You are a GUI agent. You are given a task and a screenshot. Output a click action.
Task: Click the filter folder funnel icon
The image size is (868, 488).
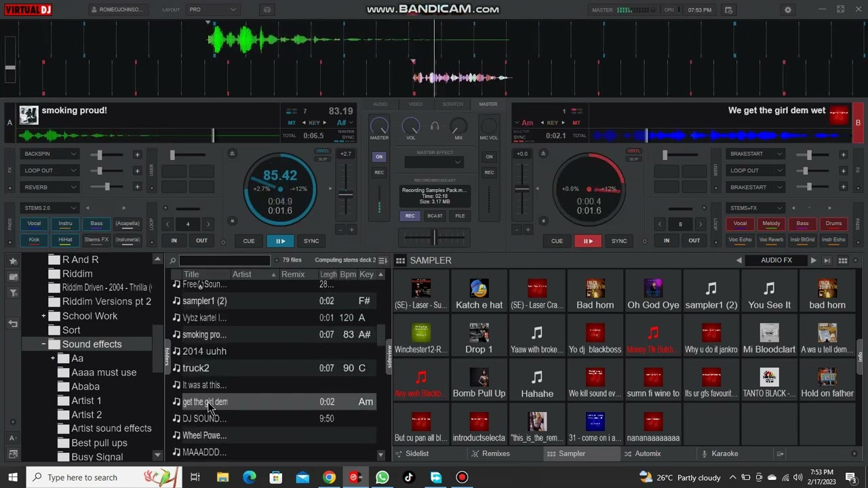click(x=13, y=293)
